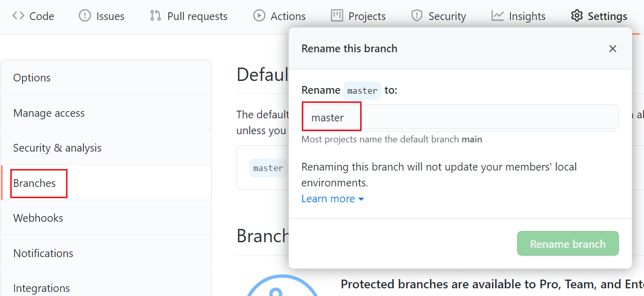Image resolution: width=644 pixels, height=296 pixels.
Task: Click the Settings gear icon
Action: click(x=576, y=16)
